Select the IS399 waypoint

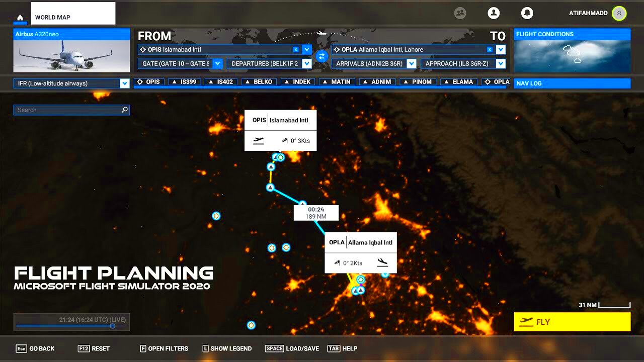click(x=185, y=82)
